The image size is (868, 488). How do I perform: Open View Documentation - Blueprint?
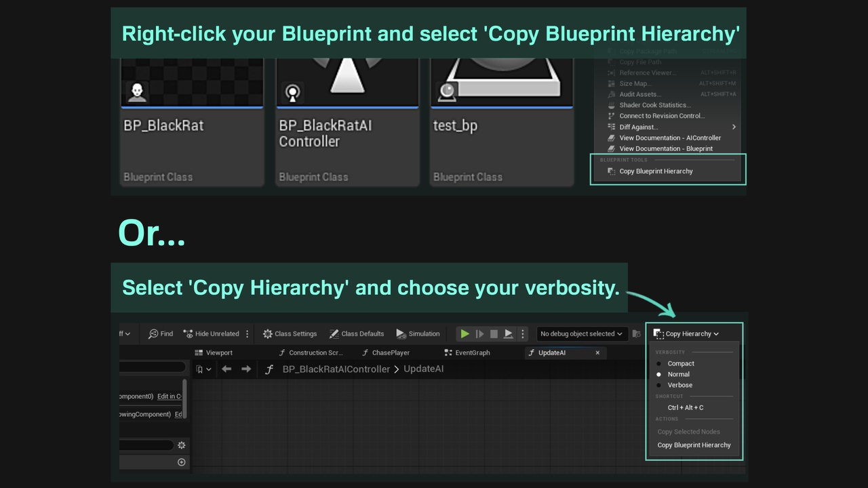665,148
